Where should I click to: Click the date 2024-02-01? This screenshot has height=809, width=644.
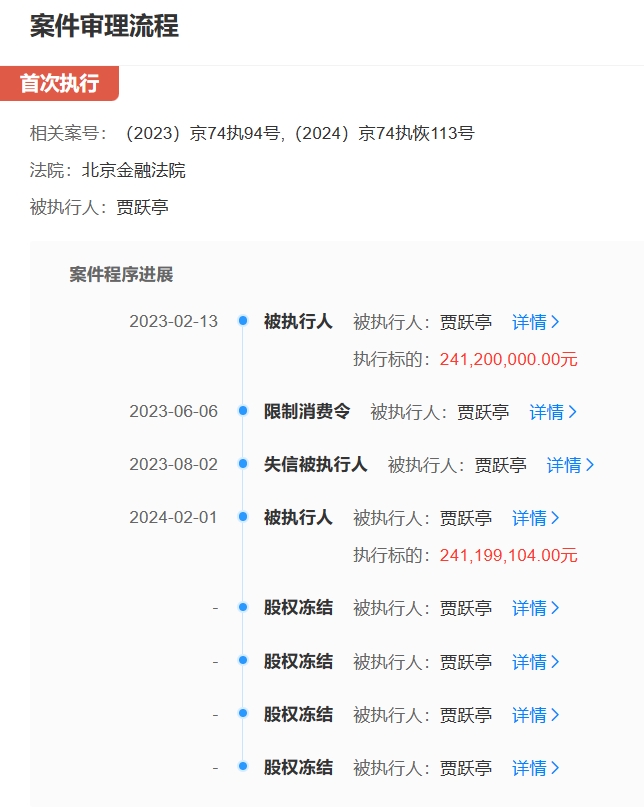point(173,517)
